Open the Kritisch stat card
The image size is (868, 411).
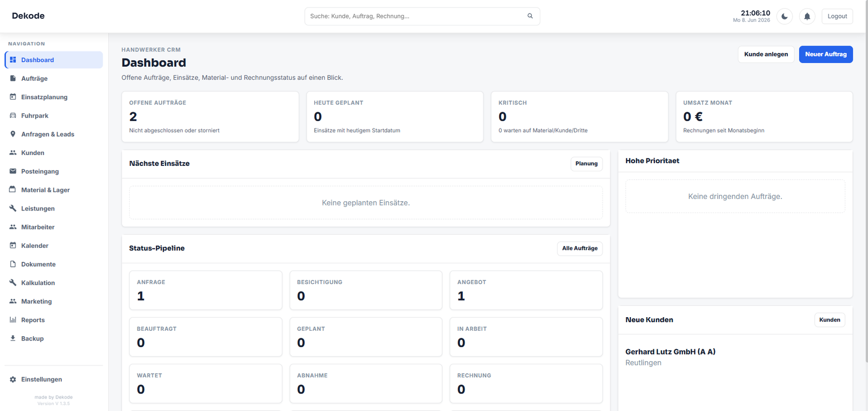click(579, 117)
